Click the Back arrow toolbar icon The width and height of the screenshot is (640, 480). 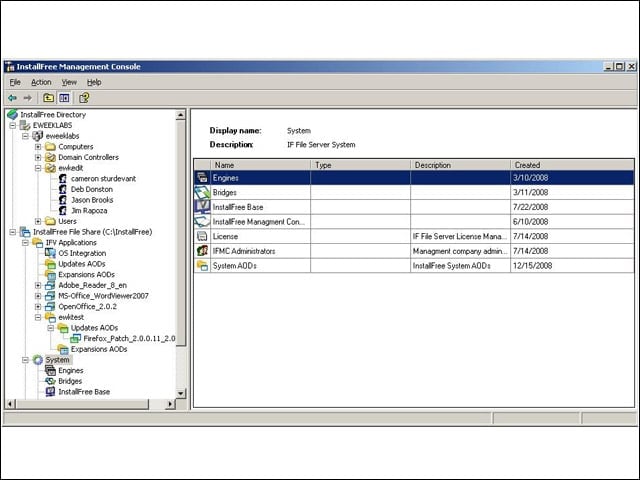(x=12, y=98)
